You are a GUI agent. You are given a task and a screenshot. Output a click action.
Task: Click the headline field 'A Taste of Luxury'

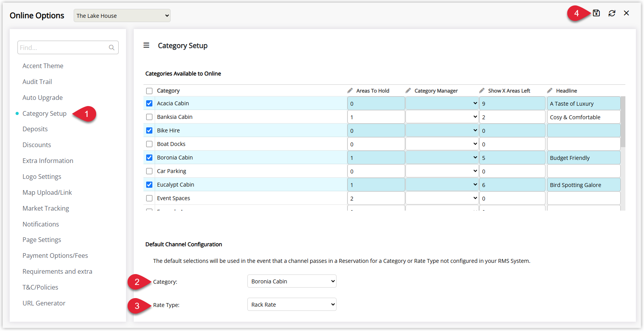tap(584, 103)
